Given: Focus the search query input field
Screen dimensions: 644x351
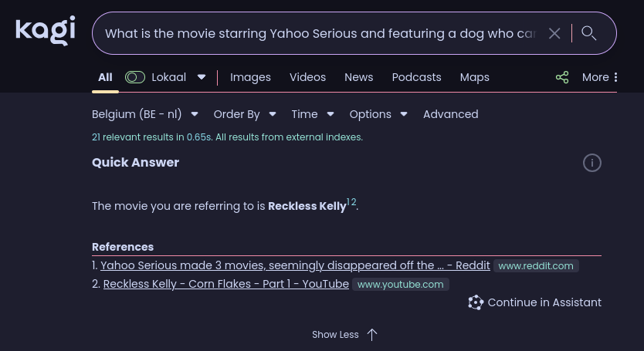Looking at the screenshot, I should point(320,33).
